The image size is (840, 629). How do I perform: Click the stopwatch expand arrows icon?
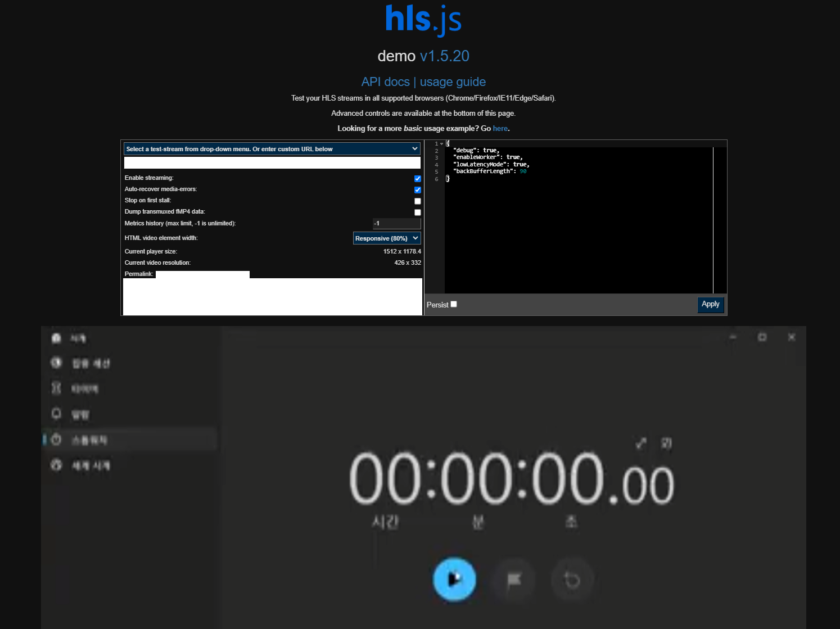(641, 444)
